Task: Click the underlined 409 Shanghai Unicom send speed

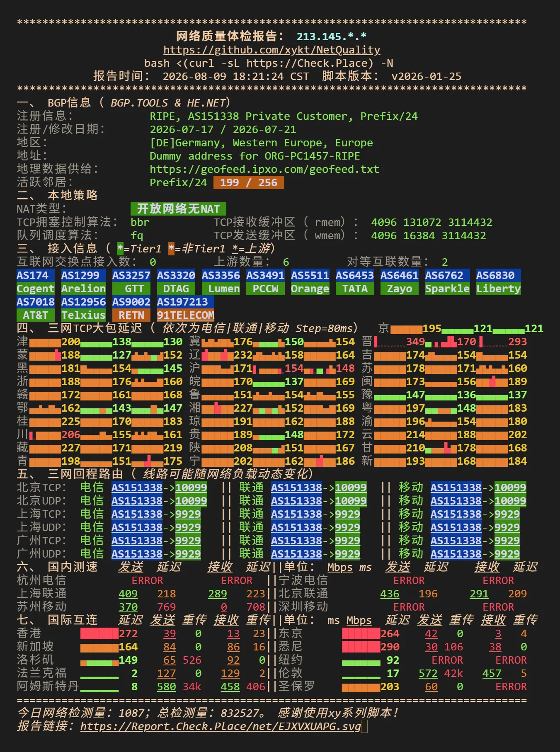Action: coord(128,594)
